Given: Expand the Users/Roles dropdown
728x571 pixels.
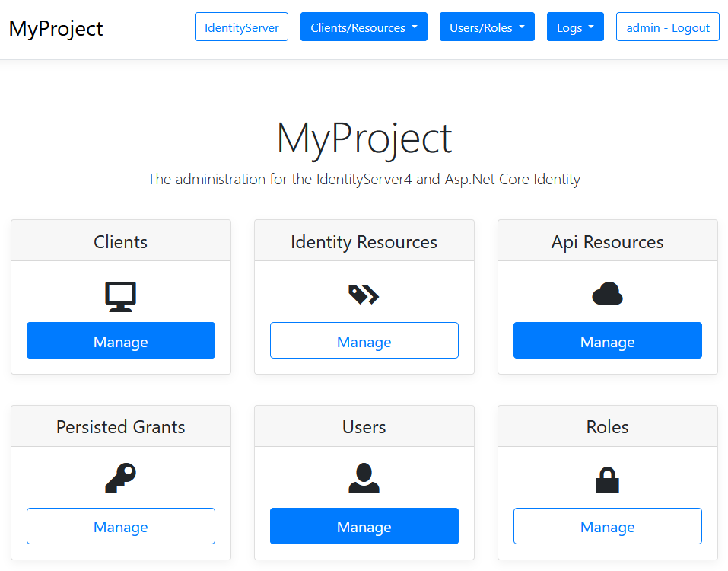Looking at the screenshot, I should [487, 27].
